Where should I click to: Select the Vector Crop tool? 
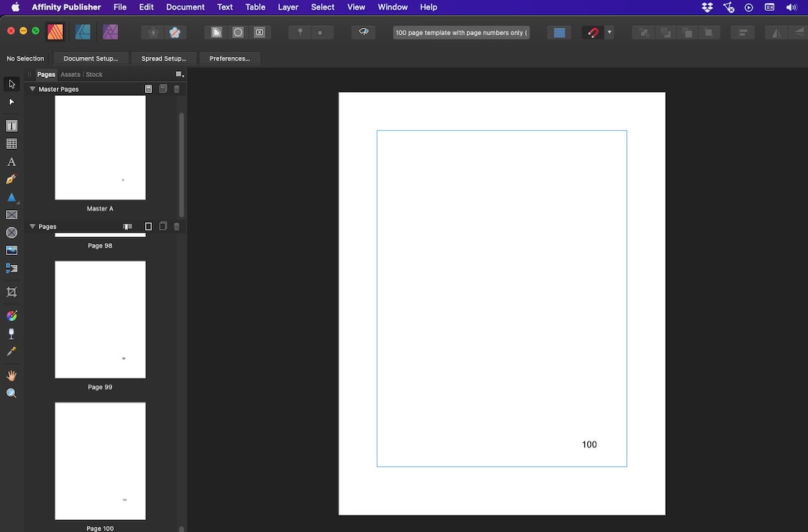(11, 292)
